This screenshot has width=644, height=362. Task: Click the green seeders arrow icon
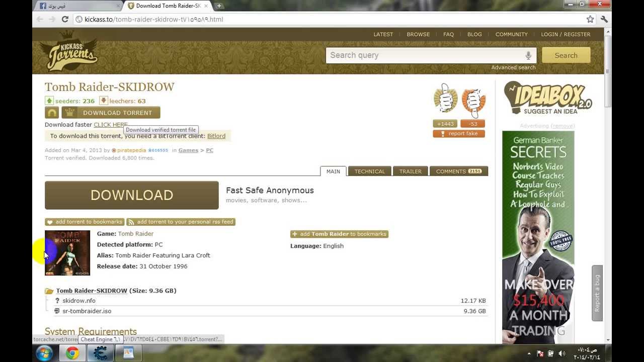[x=49, y=101]
